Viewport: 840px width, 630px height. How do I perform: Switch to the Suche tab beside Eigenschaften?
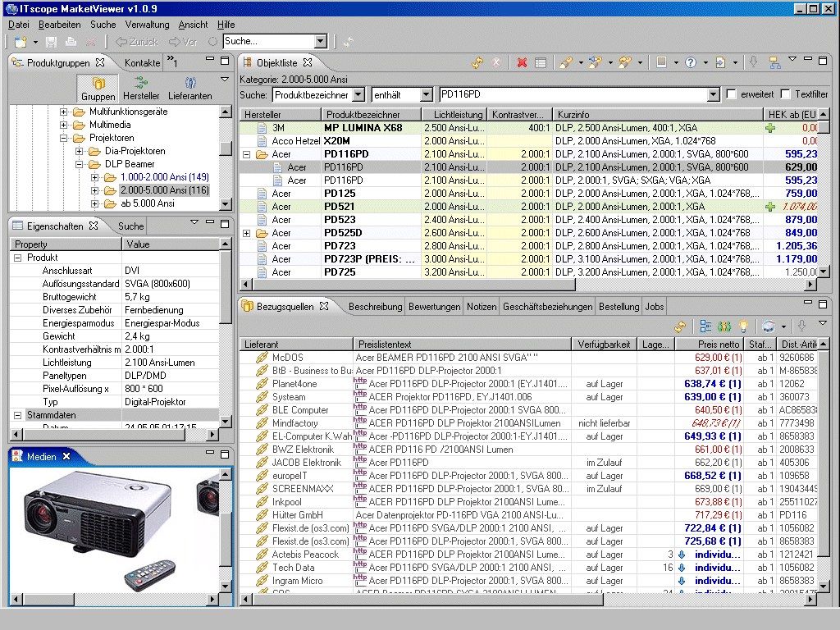coord(130,226)
